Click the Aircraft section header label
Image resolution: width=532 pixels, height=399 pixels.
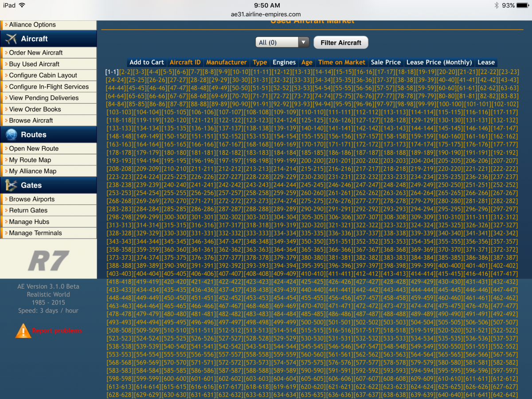[34, 39]
